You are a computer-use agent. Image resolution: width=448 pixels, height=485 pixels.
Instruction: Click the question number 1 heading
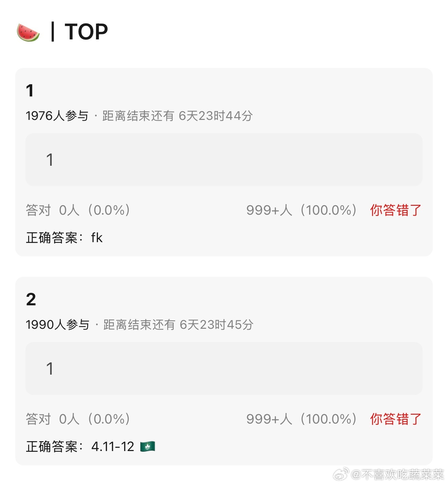[x=30, y=91]
